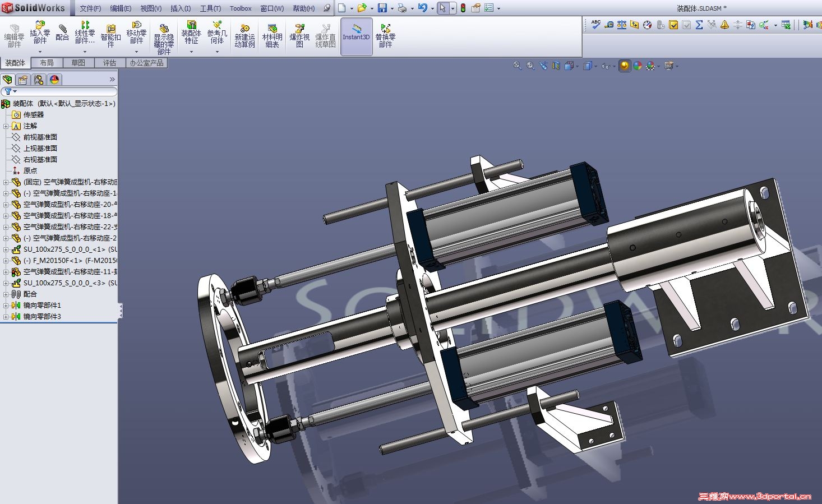Click the Spell Check ABC icon
822x504 pixels.
tap(595, 25)
